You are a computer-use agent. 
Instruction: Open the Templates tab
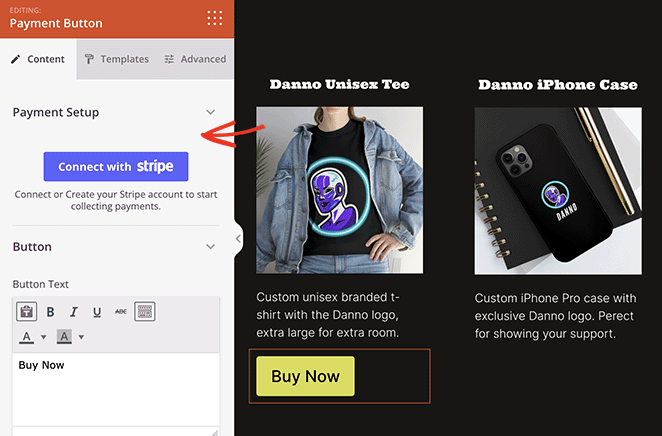click(116, 59)
